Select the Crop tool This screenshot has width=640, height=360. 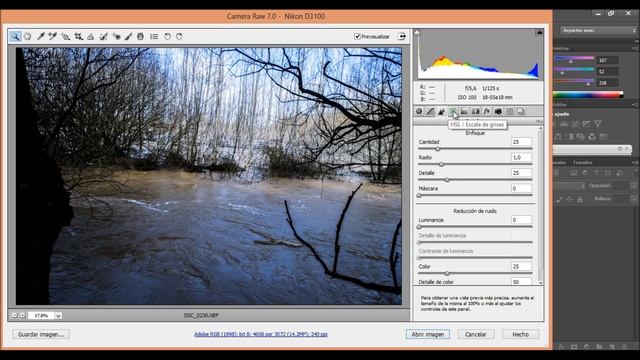[x=78, y=36]
